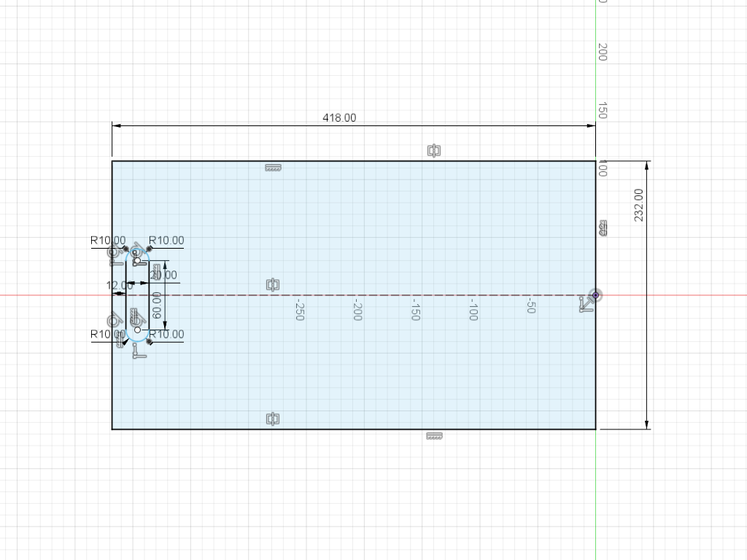Select the slot's blue bottom arc

click(x=137, y=341)
